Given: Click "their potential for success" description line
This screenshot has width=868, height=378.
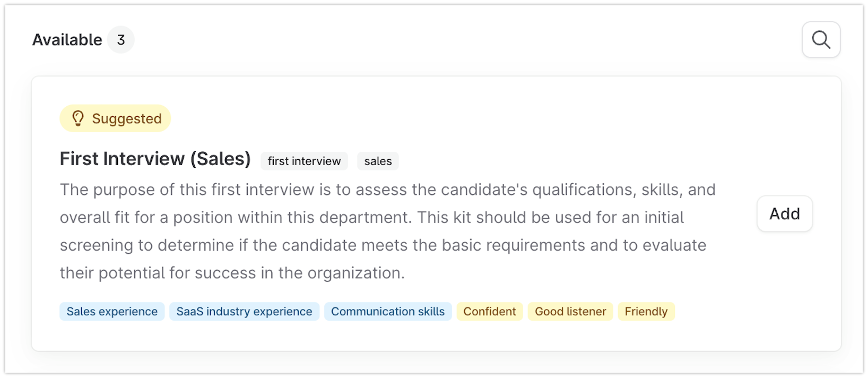Looking at the screenshot, I should pyautogui.click(x=232, y=273).
